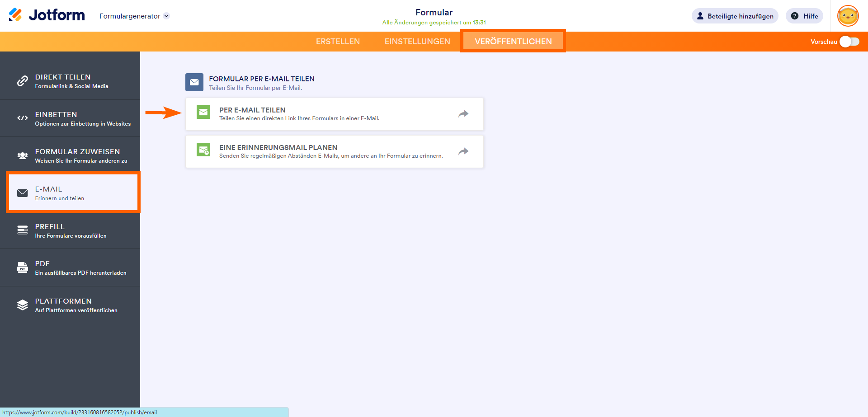Select Ihre Formulare vorausfüllen subtitle
The image size is (868, 417).
click(x=71, y=236)
